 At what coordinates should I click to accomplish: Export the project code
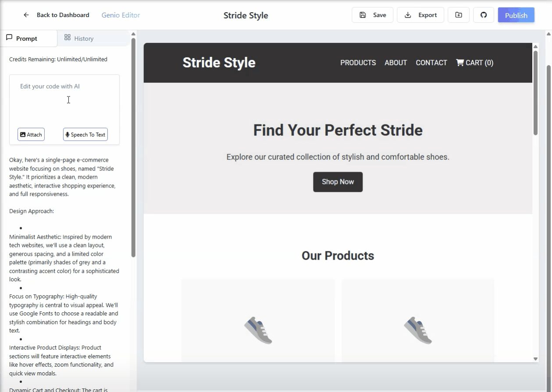click(x=420, y=15)
